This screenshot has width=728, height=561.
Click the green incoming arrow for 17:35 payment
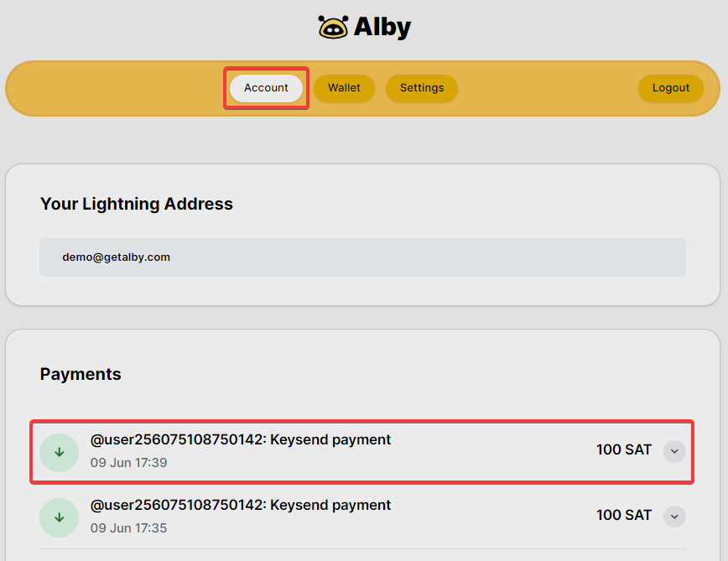[59, 518]
